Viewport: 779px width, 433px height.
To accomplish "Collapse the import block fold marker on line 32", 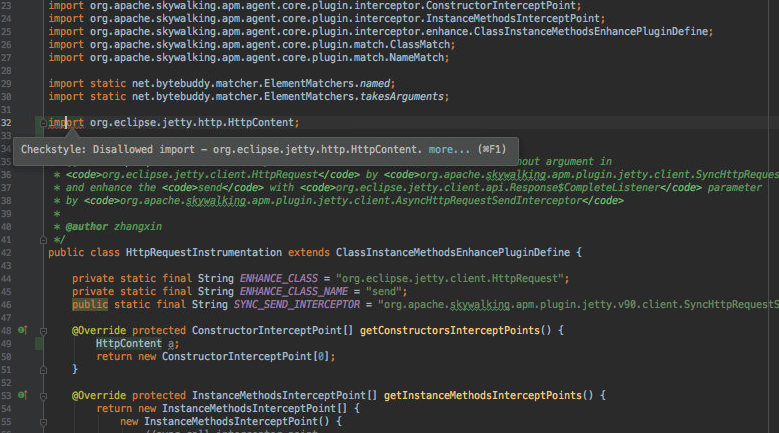I will [x=43, y=123].
